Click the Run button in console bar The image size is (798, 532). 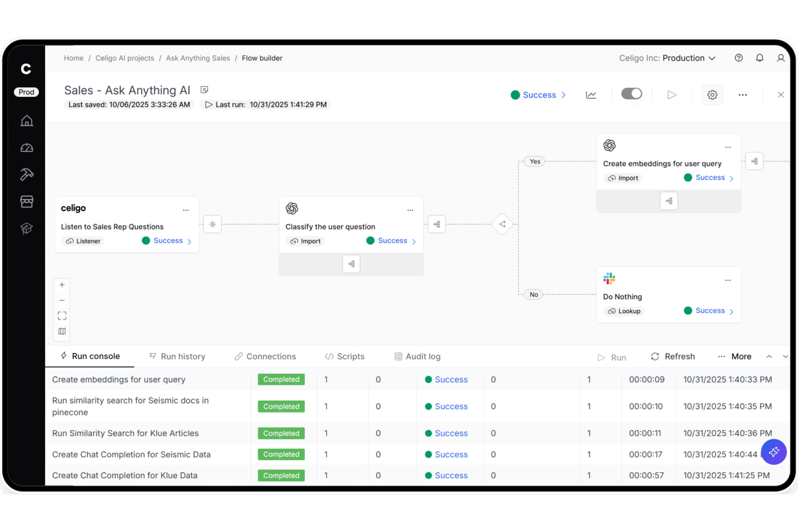[612, 357]
